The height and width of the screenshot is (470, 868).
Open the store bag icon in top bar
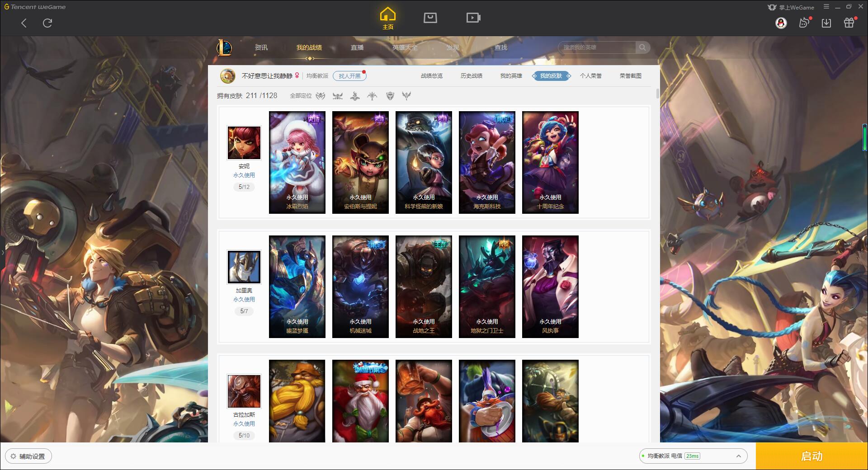pyautogui.click(x=430, y=18)
